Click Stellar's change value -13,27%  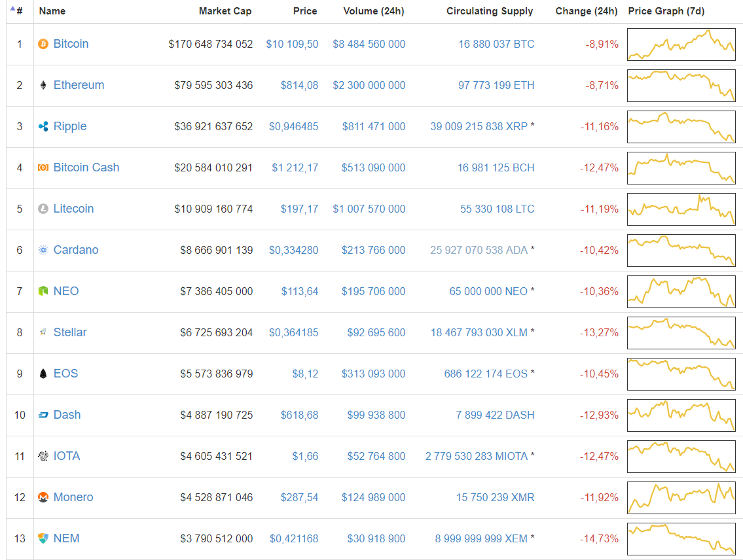[599, 333]
